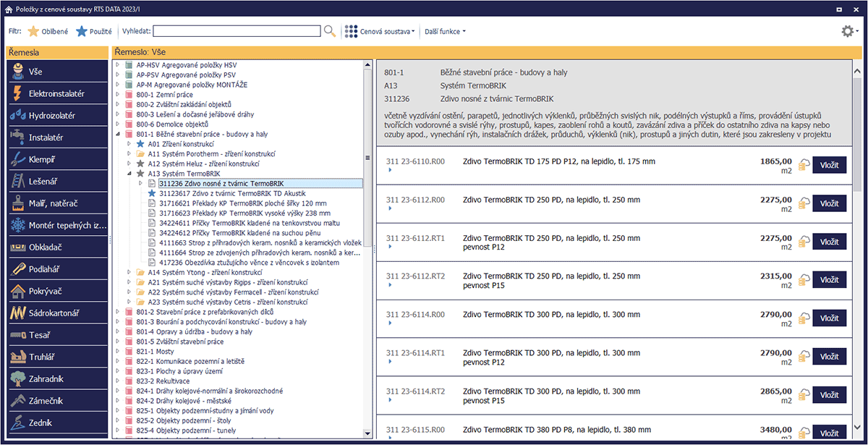Expand the 801-2 Stavební práce z prefabrikovaných dílců node

click(x=118, y=312)
